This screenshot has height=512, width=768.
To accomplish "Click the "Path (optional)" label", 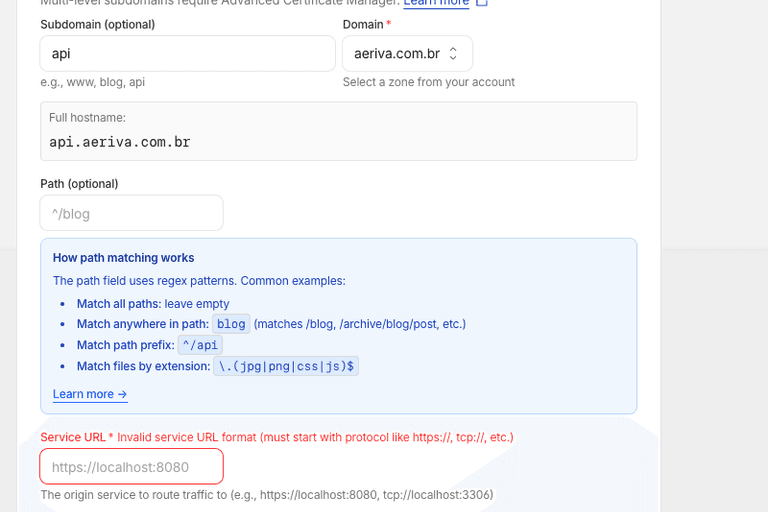I will click(79, 184).
